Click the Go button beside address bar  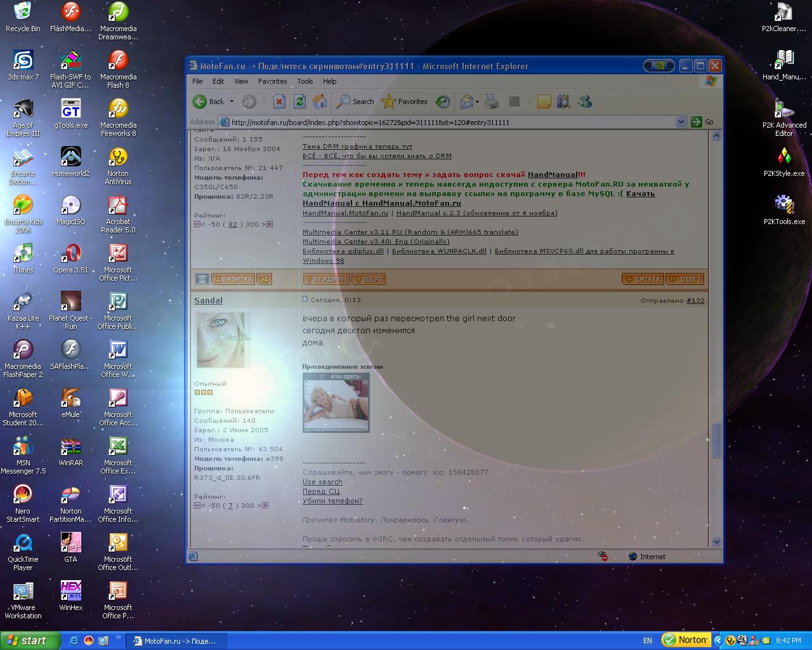coord(703,122)
